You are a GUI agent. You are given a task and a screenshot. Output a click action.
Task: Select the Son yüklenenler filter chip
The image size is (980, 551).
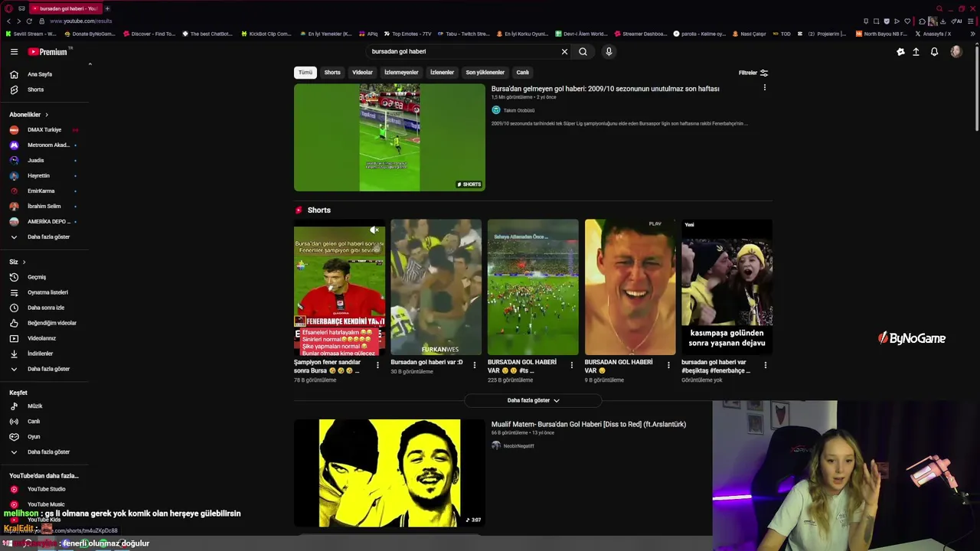click(485, 73)
